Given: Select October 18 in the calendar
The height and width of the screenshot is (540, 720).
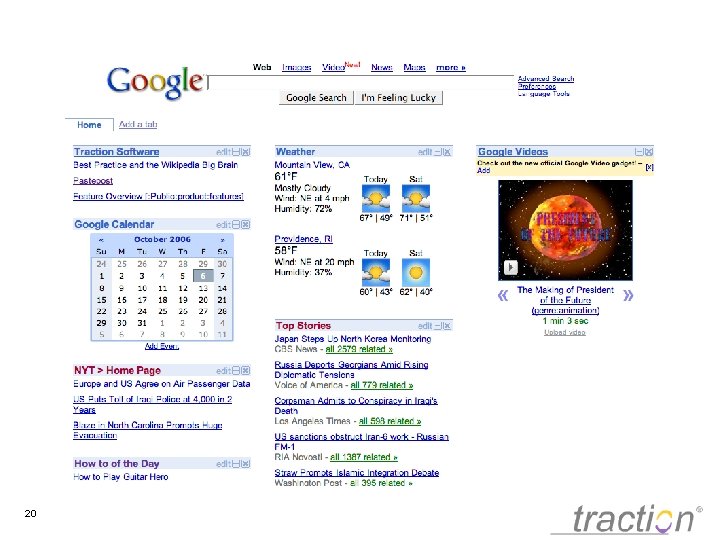Looking at the screenshot, I should [163, 300].
